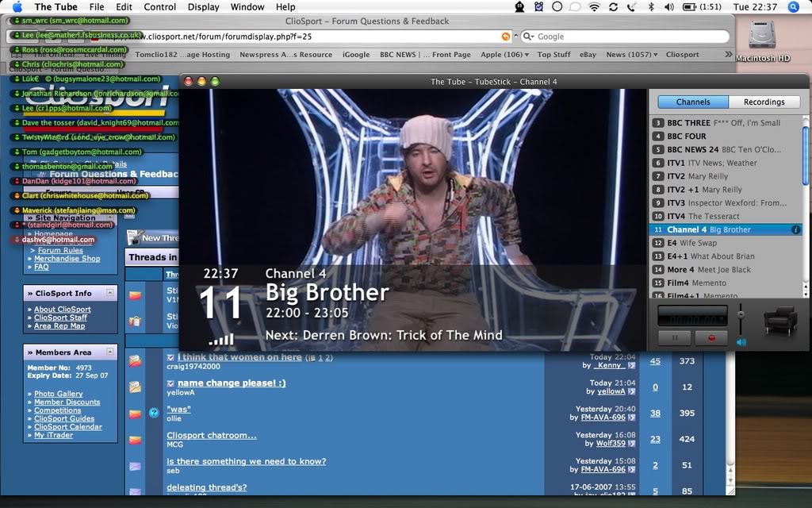Open the "Cliosport chatroom..." thread link
Screen dimensions: 812x508
point(211,436)
